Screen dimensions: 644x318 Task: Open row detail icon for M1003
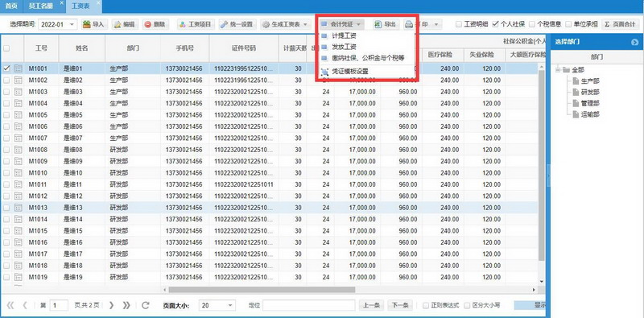[18, 92]
